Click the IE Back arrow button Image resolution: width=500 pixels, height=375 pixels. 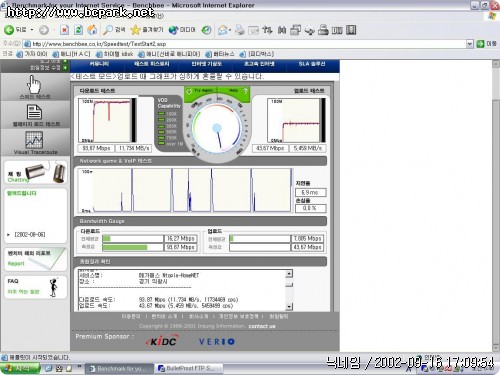(x=9, y=30)
